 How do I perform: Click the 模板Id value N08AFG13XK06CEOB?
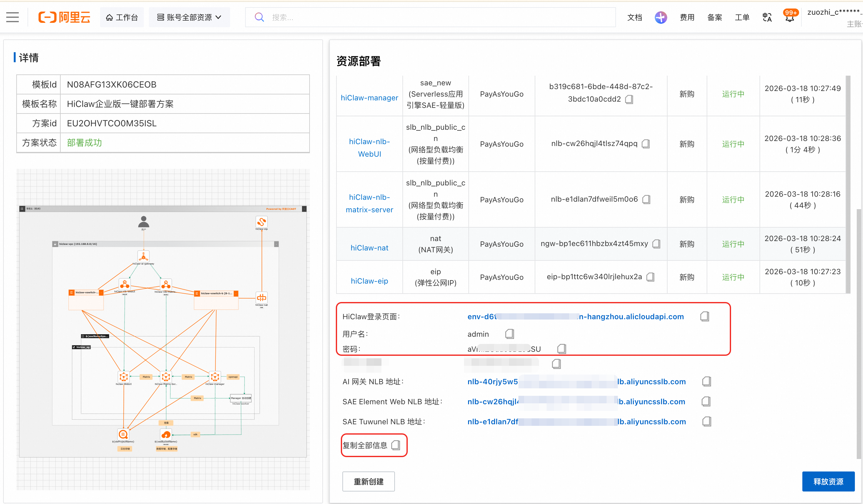point(112,84)
